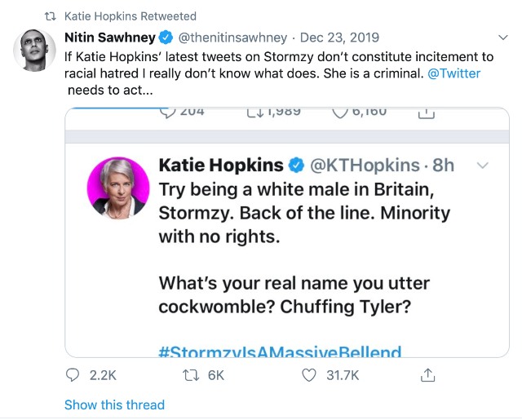Click the share icon below the tweet
522x420 pixels.
[427, 374]
